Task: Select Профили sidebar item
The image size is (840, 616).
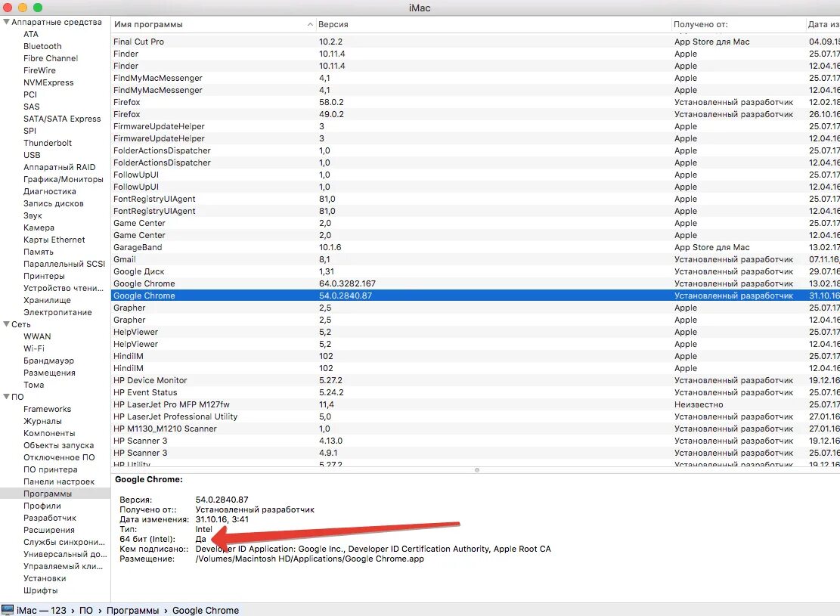Action: coord(42,506)
